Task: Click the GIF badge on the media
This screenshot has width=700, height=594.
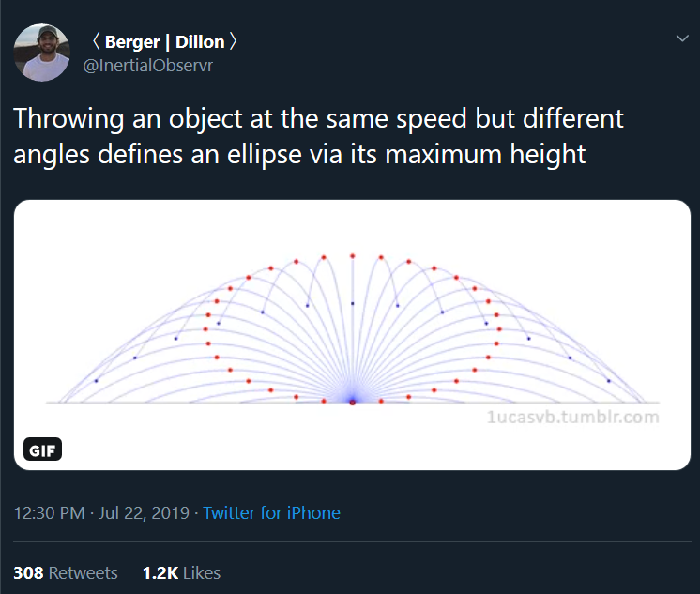Action: tap(42, 449)
